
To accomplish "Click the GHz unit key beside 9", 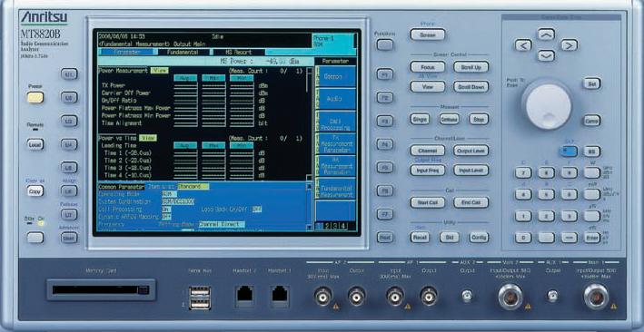I will click(592, 172).
